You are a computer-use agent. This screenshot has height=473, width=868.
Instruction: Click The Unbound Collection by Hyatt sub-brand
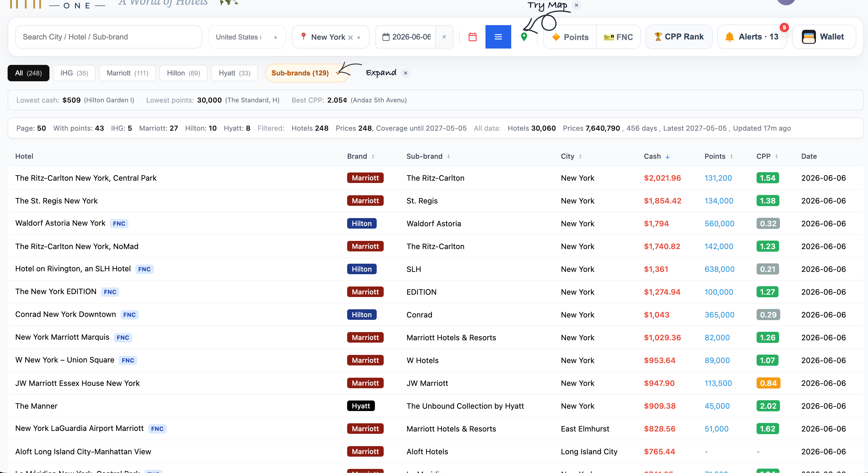[x=465, y=406]
